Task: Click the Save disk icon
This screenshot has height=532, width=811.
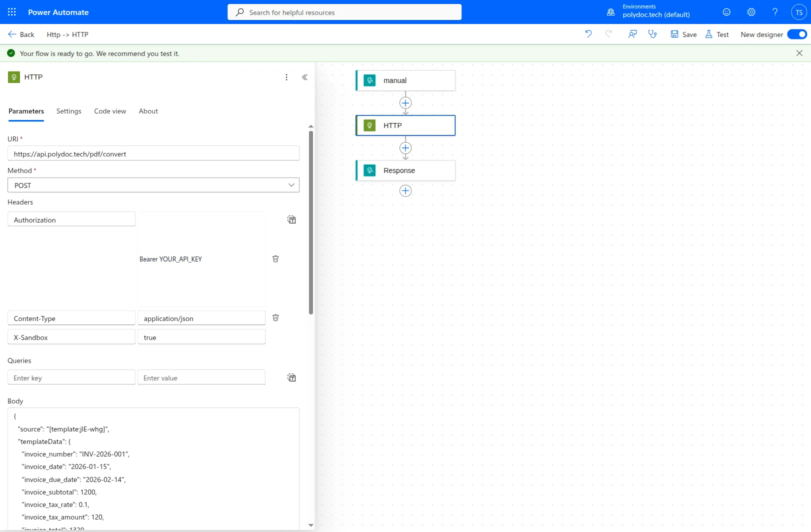Action: [x=674, y=34]
